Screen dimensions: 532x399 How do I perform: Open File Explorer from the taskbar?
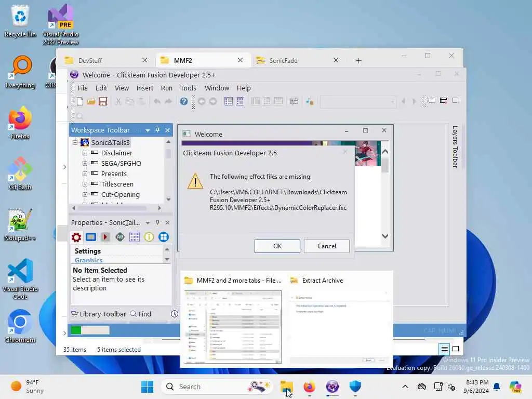[286, 387]
